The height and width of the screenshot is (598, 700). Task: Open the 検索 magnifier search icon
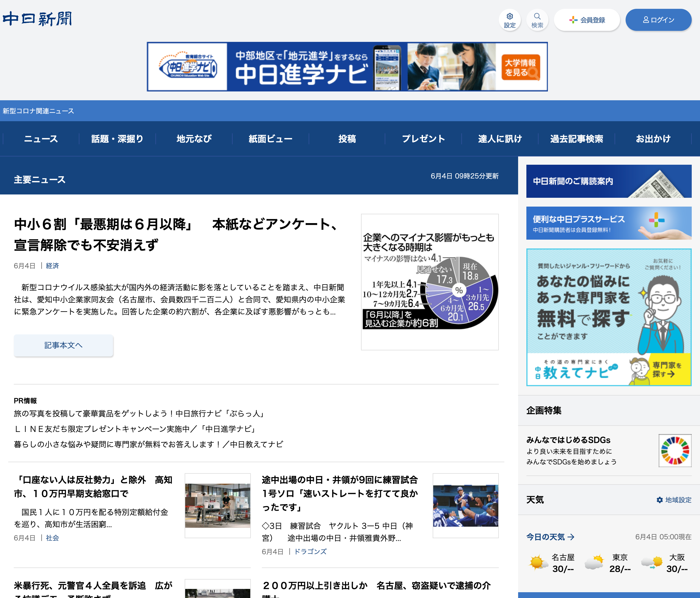pyautogui.click(x=537, y=20)
